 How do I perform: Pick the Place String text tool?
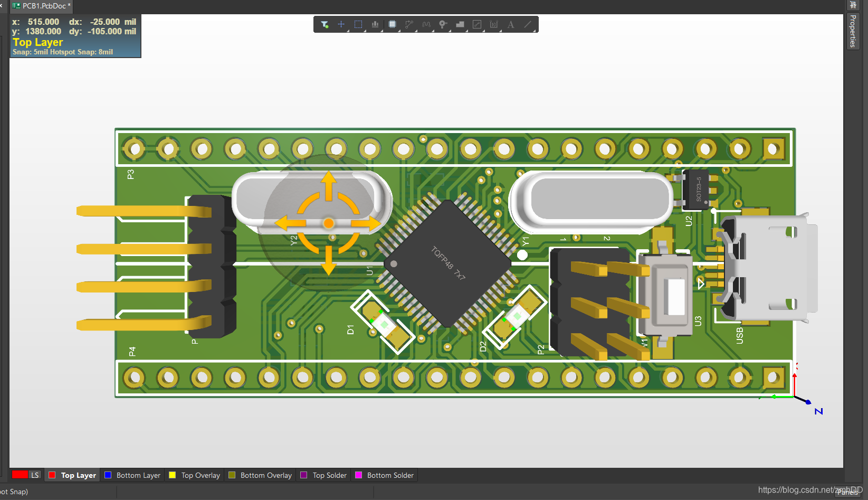click(x=511, y=24)
